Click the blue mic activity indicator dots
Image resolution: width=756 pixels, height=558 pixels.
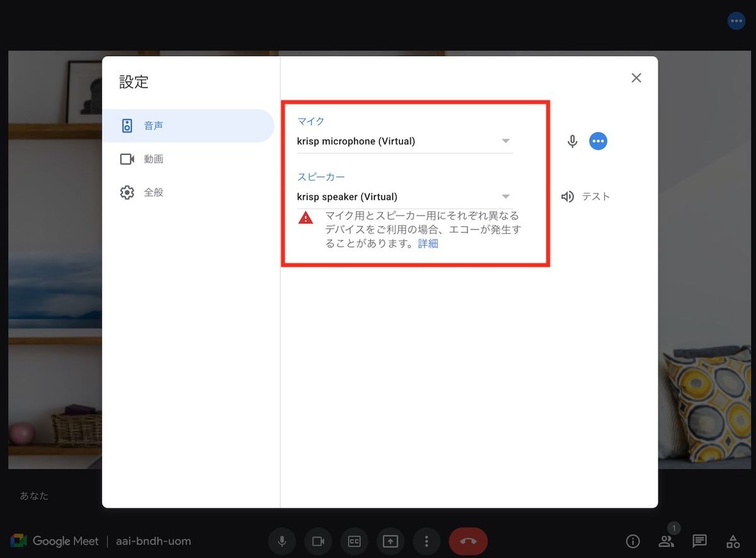click(x=598, y=141)
